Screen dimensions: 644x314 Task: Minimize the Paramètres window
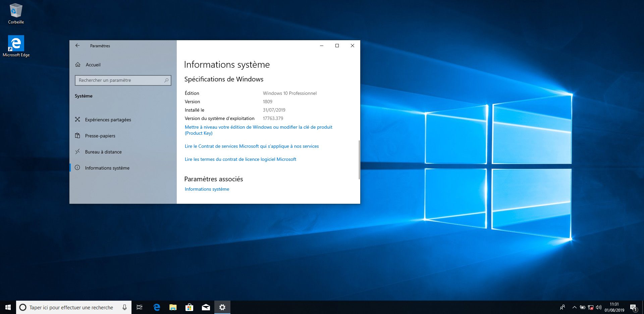322,46
